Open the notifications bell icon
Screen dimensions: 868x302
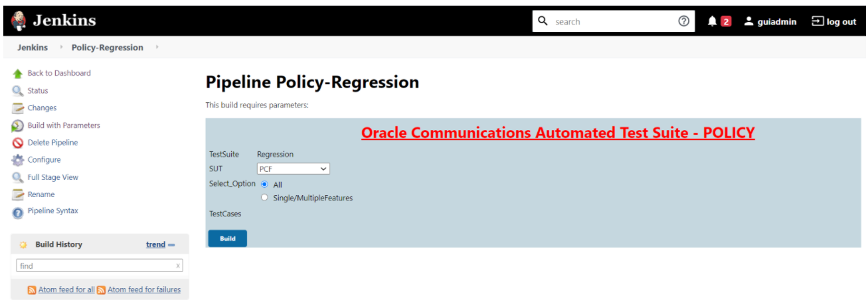[x=712, y=21]
